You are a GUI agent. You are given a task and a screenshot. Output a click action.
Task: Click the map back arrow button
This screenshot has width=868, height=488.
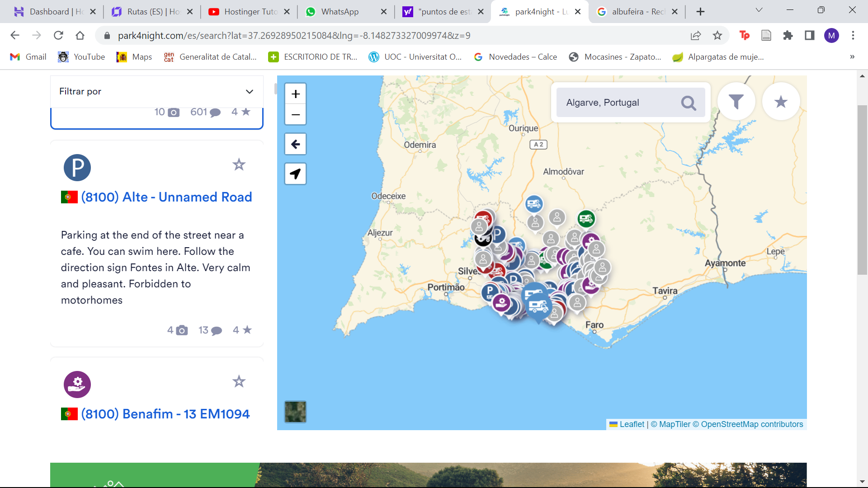coord(295,145)
